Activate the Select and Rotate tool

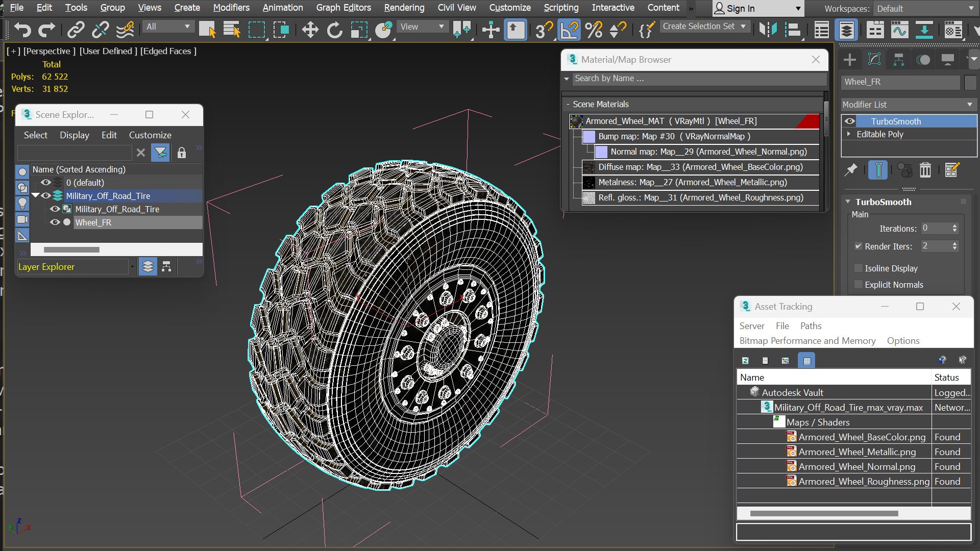click(x=334, y=30)
